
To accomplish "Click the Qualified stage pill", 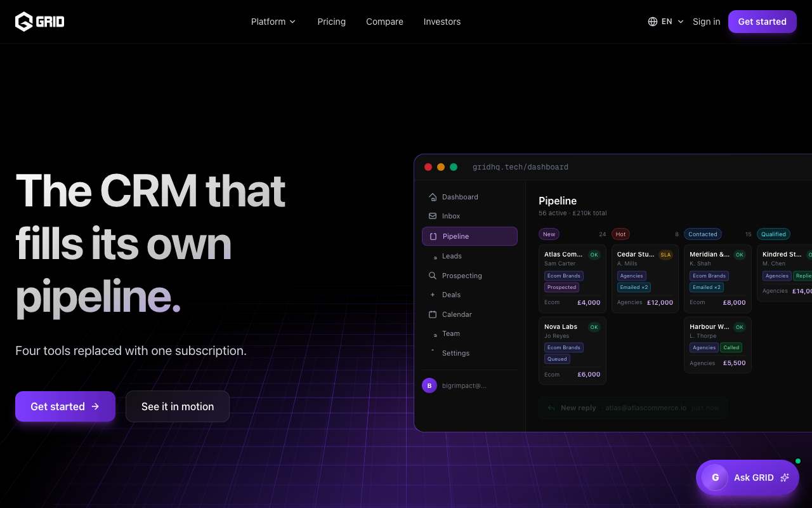I will click(773, 234).
